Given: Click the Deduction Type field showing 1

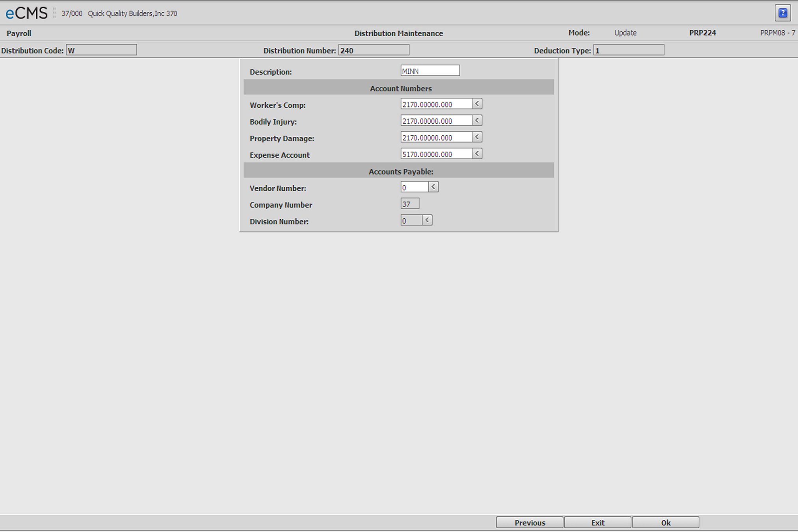Looking at the screenshot, I should tap(629, 50).
